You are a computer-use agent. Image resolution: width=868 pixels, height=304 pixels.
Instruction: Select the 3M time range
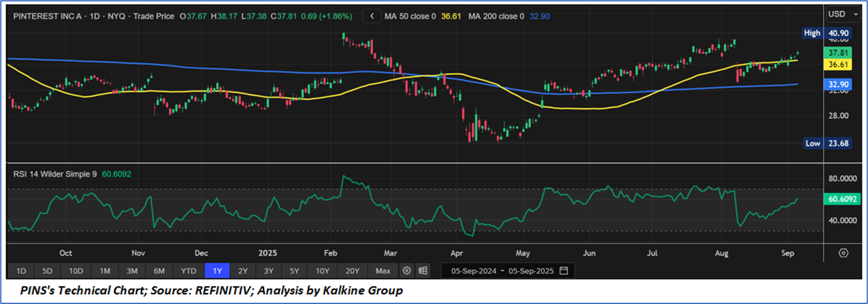coord(133,271)
